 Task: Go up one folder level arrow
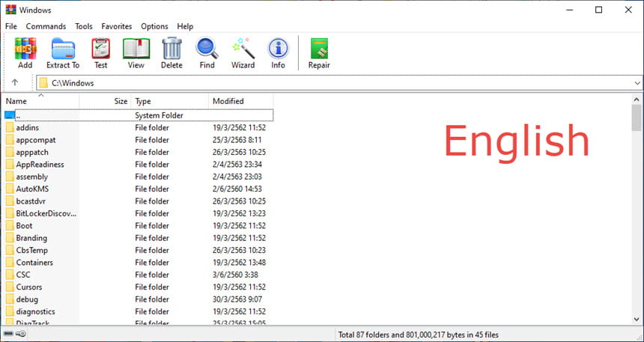15,82
